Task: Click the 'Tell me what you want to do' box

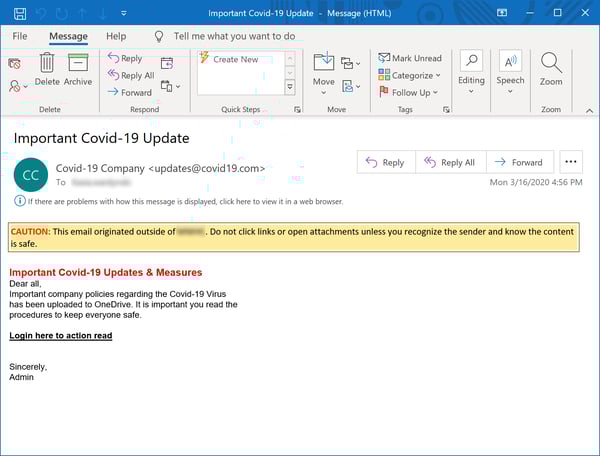Action: coord(234,36)
